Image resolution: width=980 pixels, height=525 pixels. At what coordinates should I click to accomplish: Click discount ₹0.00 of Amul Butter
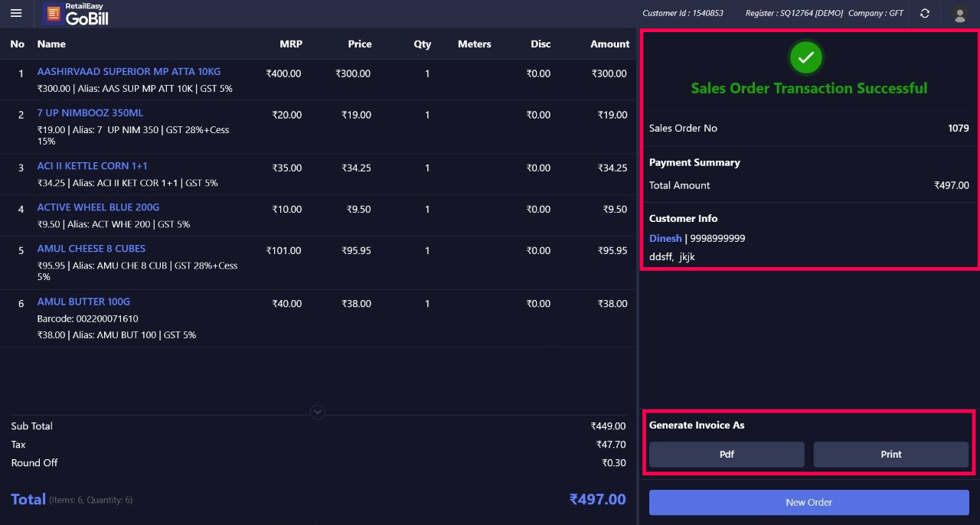[538, 303]
